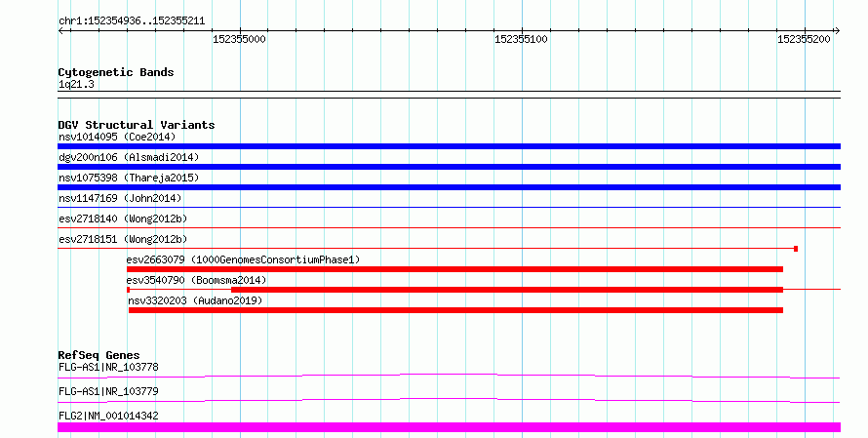Click the esv2718140 (Wong2012b) label

(x=123, y=219)
